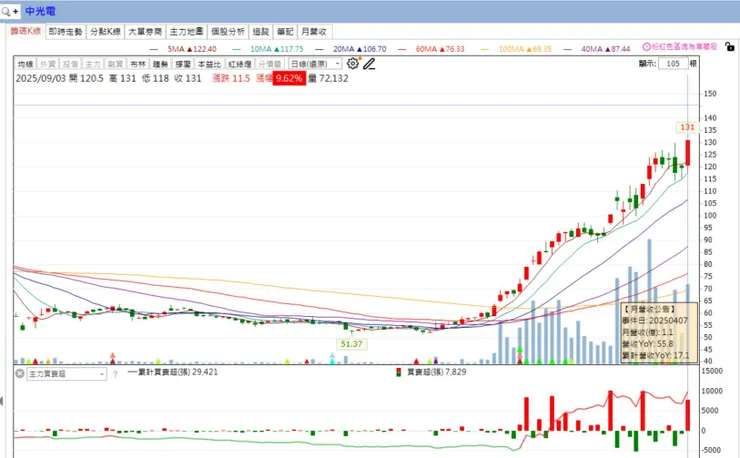
Task: Toggle 投信 overlay button
Action: coord(70,64)
